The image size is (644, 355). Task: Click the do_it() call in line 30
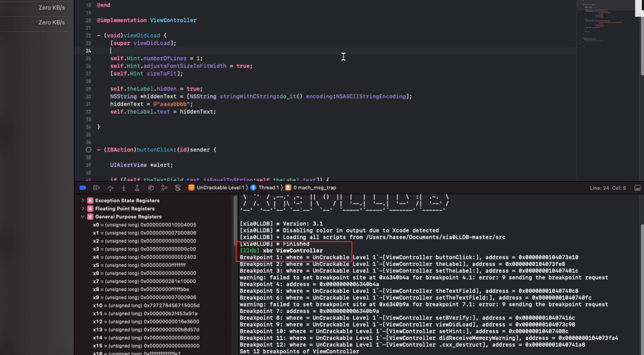291,96
